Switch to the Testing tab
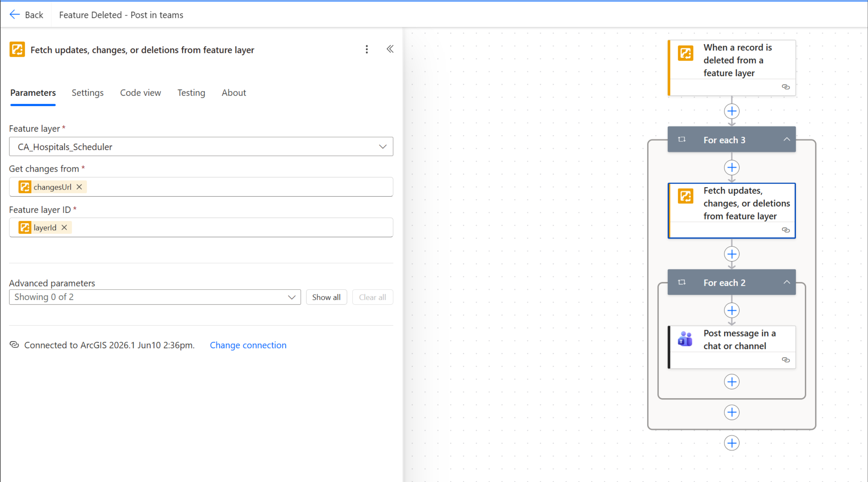 pos(191,93)
